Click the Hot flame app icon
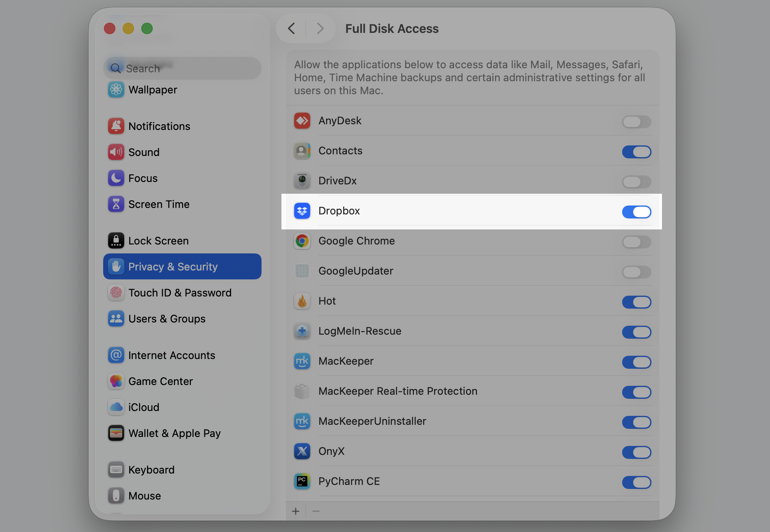Viewport: 770px width, 532px height. tap(302, 301)
